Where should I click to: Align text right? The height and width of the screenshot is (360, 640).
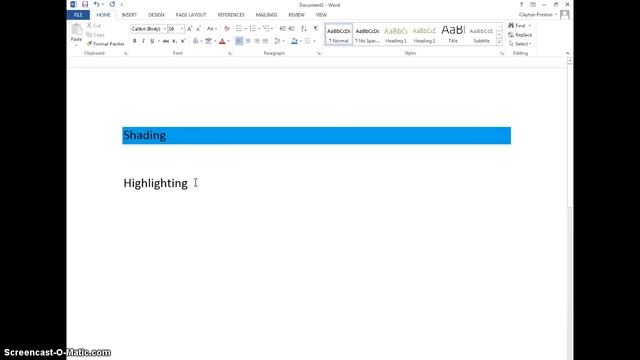pyautogui.click(x=257, y=41)
